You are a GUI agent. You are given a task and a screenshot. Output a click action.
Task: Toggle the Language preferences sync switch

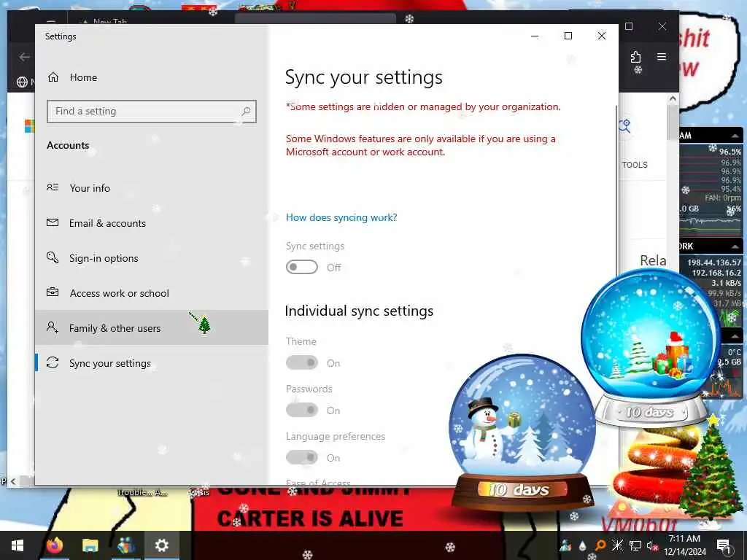tap(301, 458)
